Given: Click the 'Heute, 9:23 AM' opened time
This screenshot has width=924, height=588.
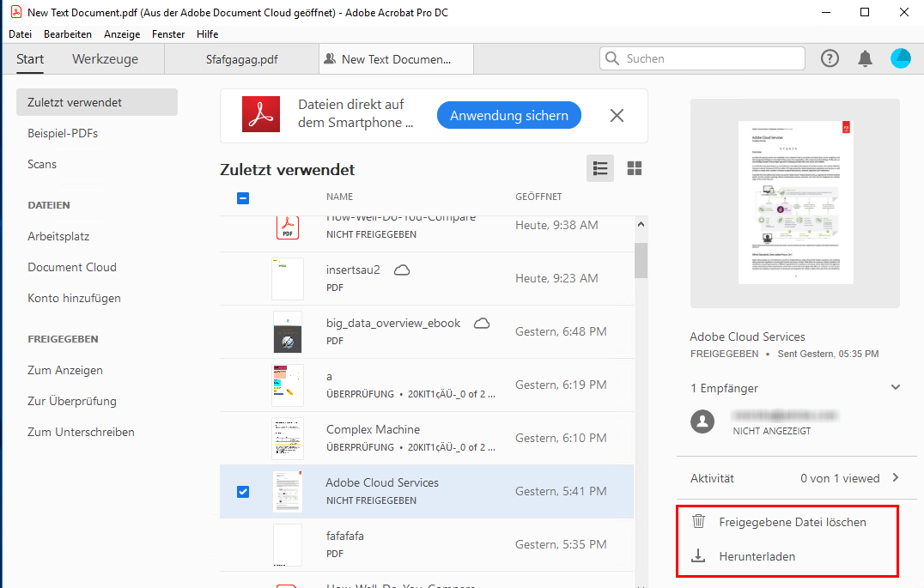Looking at the screenshot, I should [556, 278].
